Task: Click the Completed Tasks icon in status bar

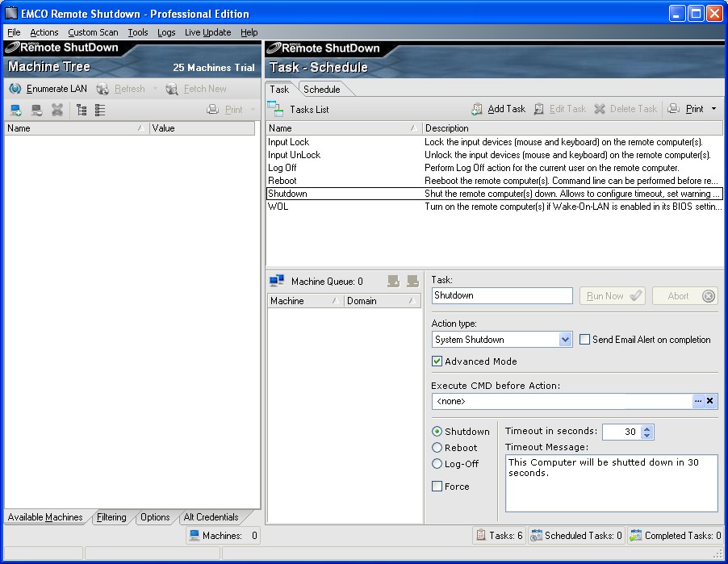Action: (636, 535)
